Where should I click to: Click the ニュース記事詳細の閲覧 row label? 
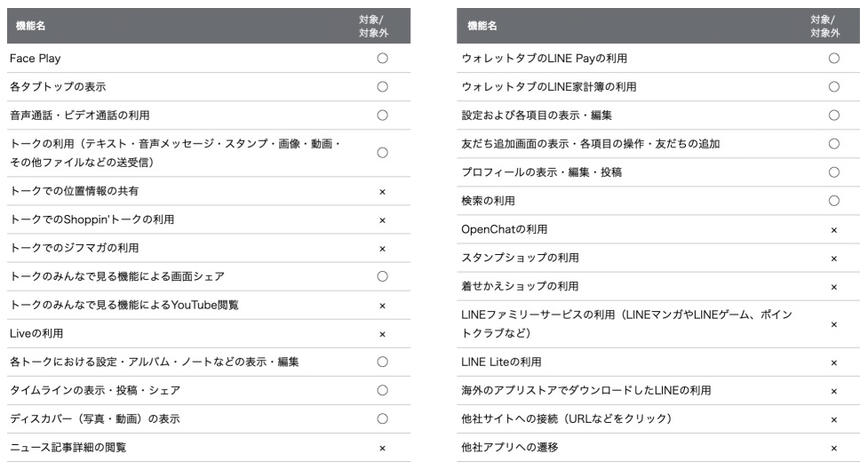click(x=68, y=448)
